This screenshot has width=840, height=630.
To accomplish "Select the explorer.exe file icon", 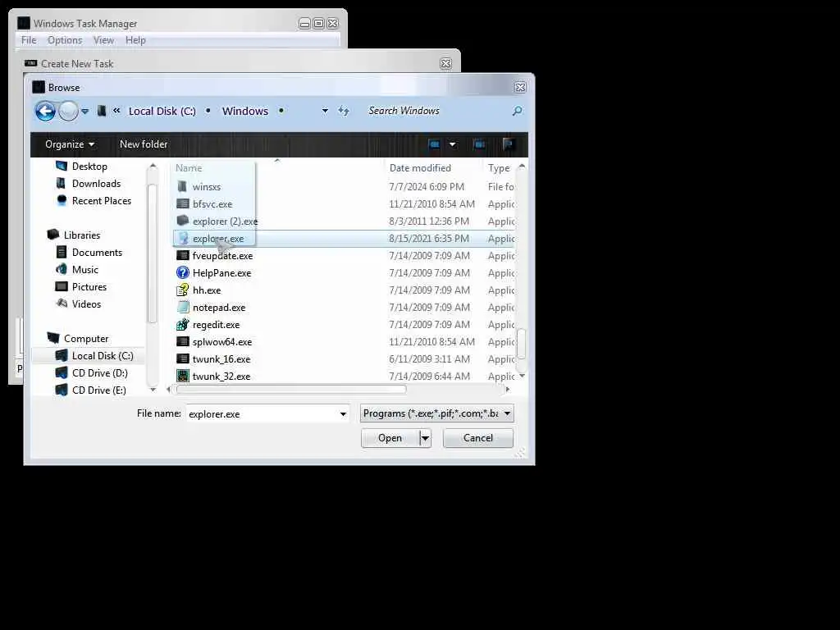I will (x=183, y=238).
